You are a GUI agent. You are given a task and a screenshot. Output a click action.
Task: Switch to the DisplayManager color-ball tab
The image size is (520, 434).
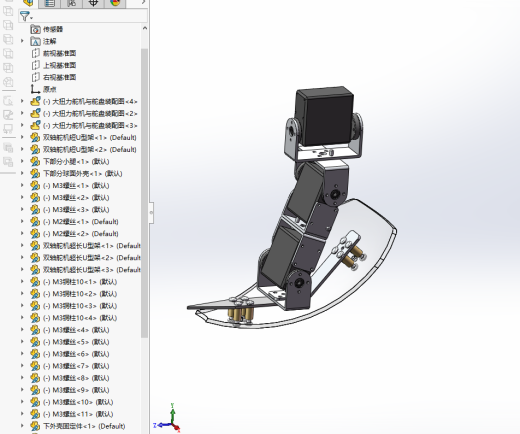[x=115, y=3]
